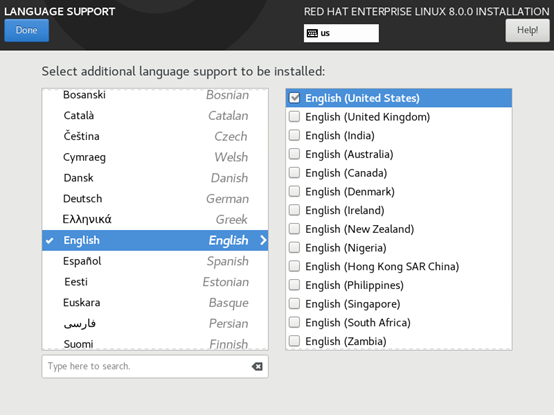This screenshot has width=554, height=415.
Task: Check English (Singapore) checkbox
Action: 294,304
